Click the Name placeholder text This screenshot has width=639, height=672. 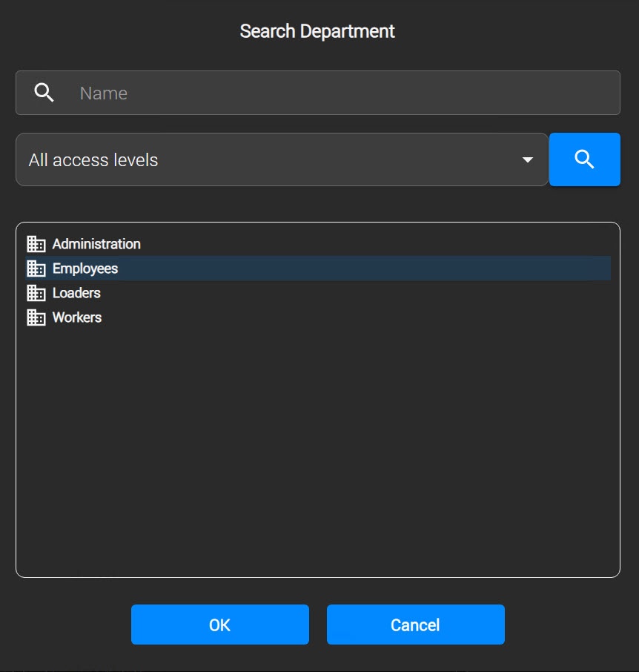104,93
